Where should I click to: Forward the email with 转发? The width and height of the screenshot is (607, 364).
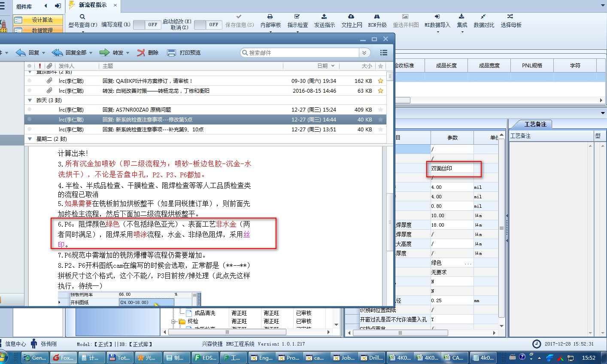[112, 52]
